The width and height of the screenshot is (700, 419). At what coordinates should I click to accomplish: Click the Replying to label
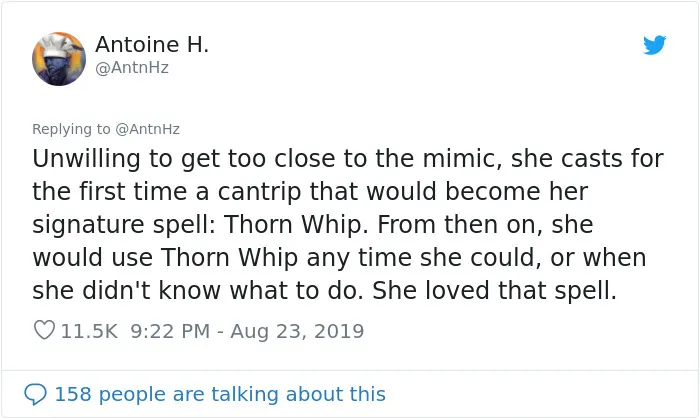[x=71, y=129]
